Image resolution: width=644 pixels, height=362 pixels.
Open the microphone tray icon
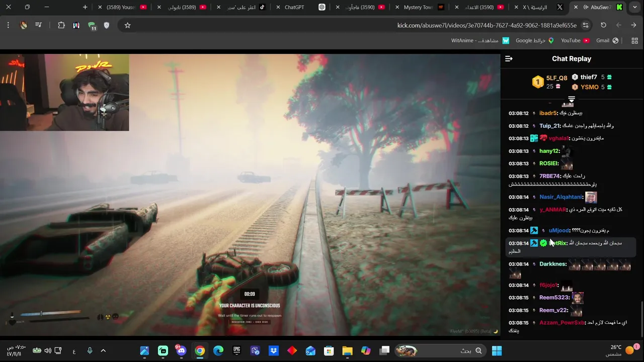pos(90,350)
